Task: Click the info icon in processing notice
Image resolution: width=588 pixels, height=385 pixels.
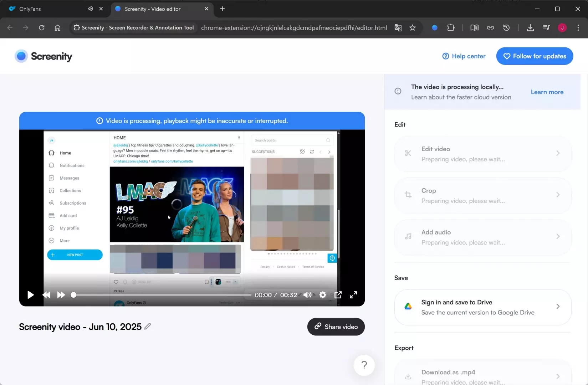Action: (398, 91)
